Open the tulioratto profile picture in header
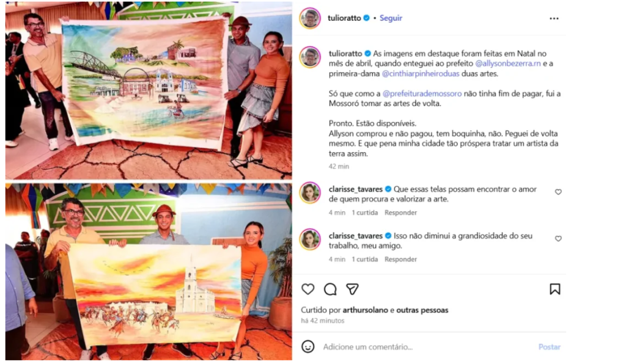 (x=310, y=18)
